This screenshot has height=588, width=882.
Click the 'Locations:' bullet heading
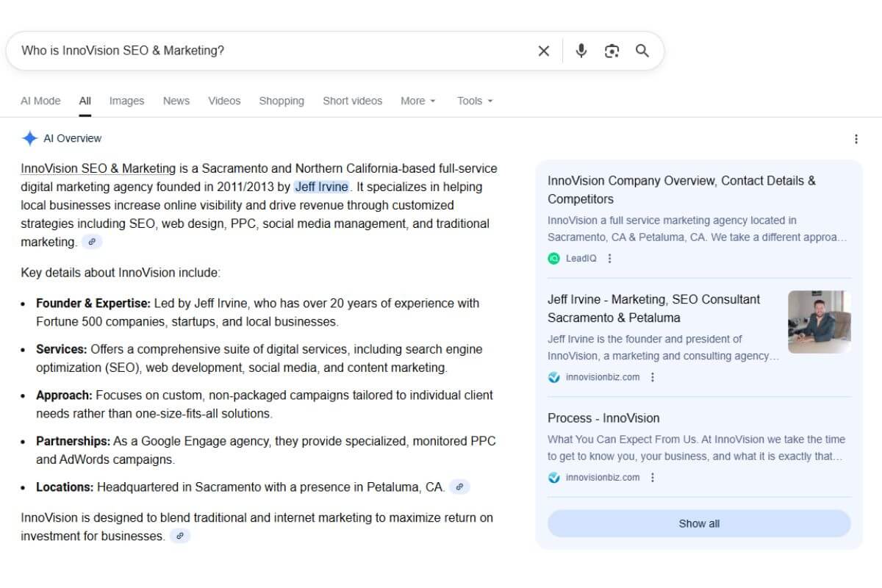65,487
